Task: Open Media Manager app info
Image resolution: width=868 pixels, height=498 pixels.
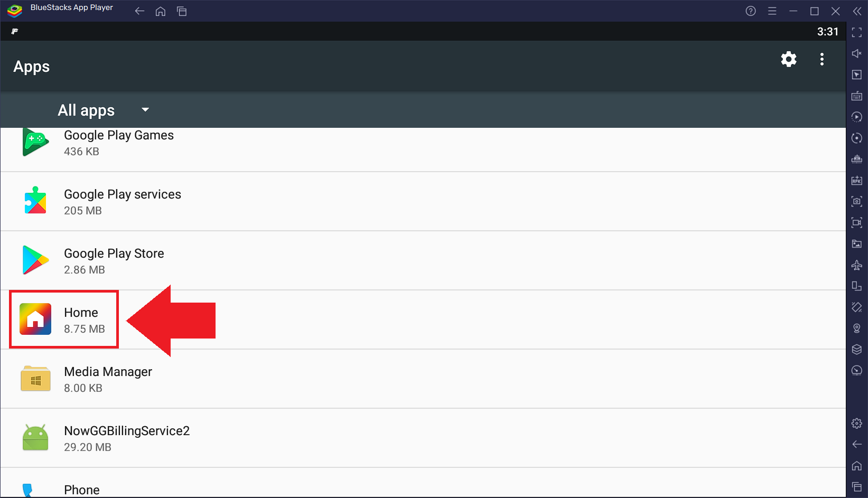Action: coord(108,379)
